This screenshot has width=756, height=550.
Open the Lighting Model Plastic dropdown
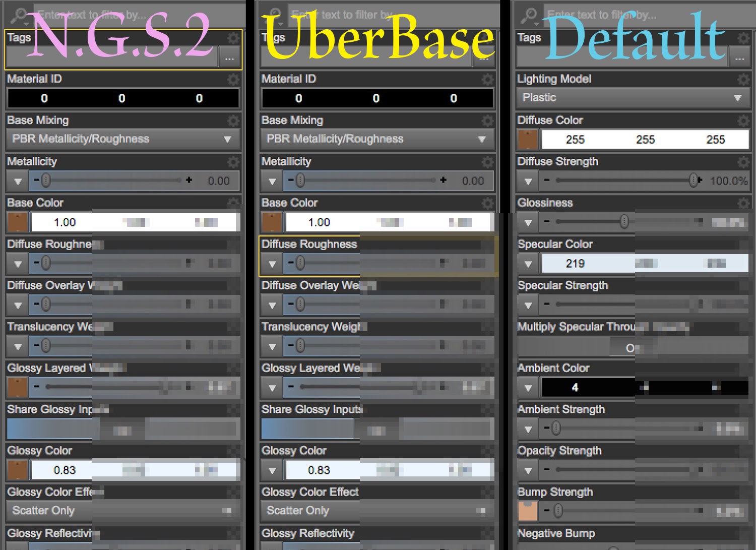pyautogui.click(x=632, y=98)
